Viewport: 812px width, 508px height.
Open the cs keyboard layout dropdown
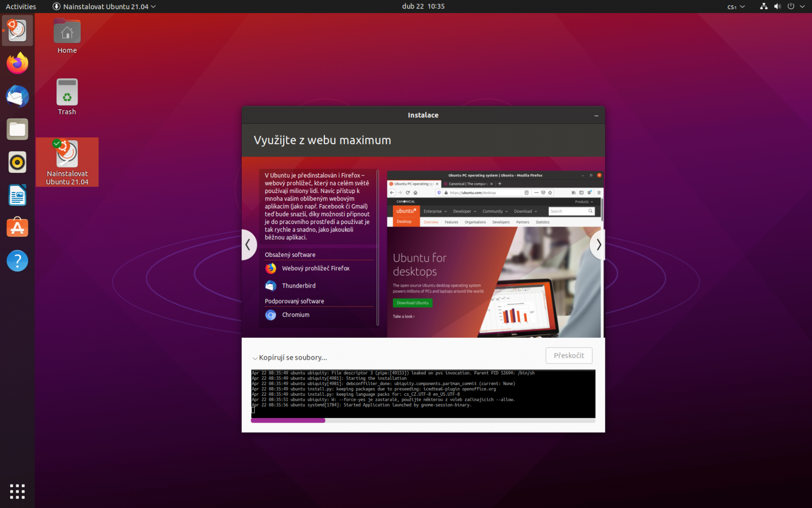point(735,7)
